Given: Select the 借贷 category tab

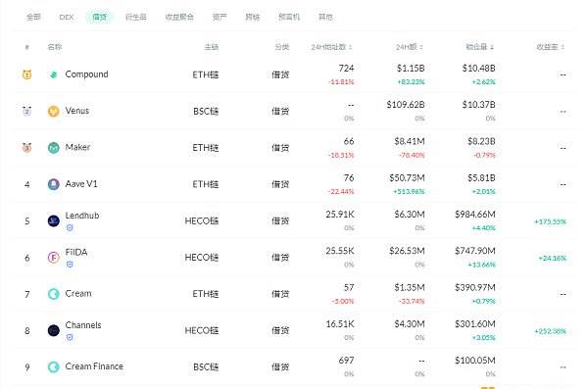Looking at the screenshot, I should coord(99,17).
